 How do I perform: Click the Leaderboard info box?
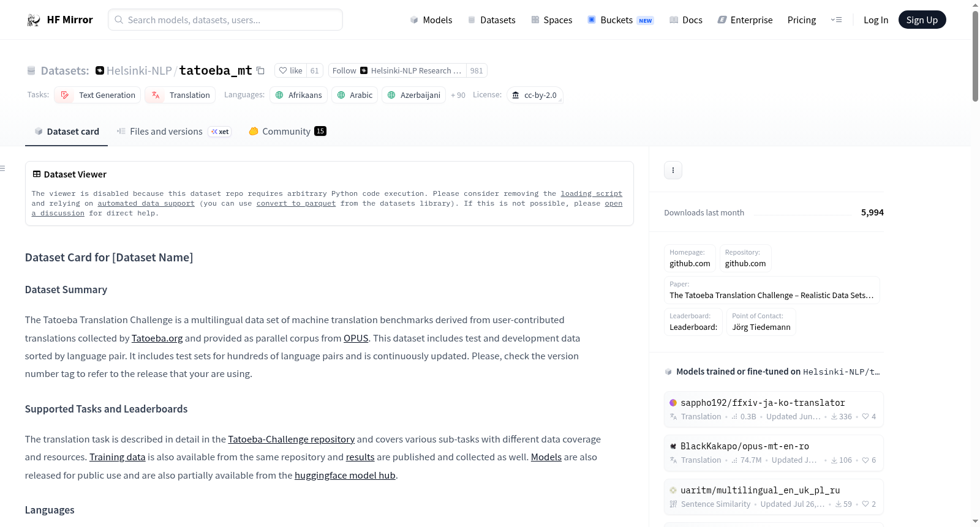[693, 322]
